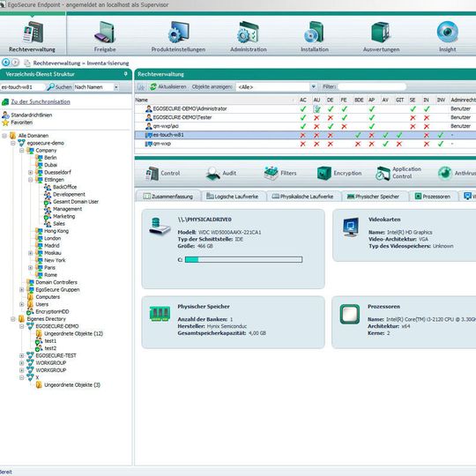Toggle IN permission for EGOSECURE-DEMO\Tester
Viewport: 476px width, 476px height.
[x=427, y=117]
